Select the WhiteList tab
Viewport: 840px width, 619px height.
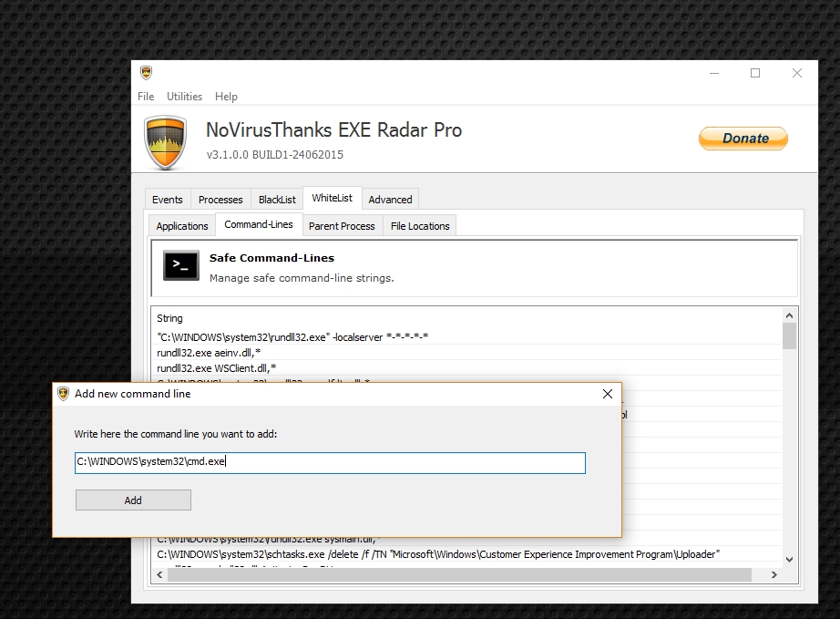333,198
